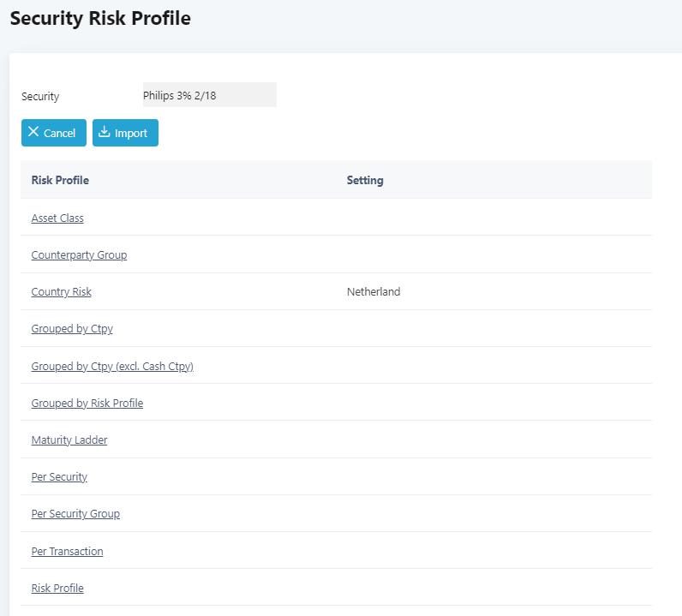Screen dimensions: 682x616
Task: Open the Counterparty Group link
Action: pos(79,255)
